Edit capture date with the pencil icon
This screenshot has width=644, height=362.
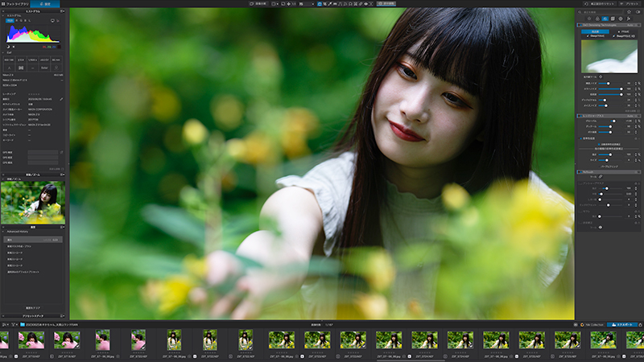(x=61, y=99)
